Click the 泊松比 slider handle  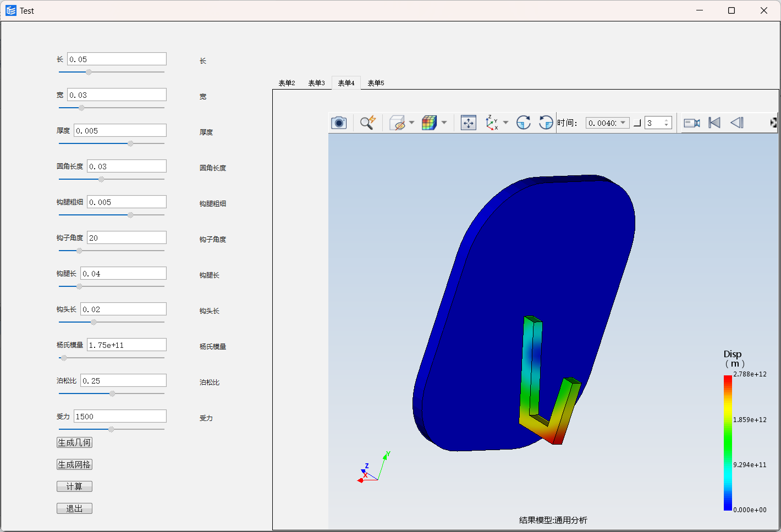pos(112,394)
